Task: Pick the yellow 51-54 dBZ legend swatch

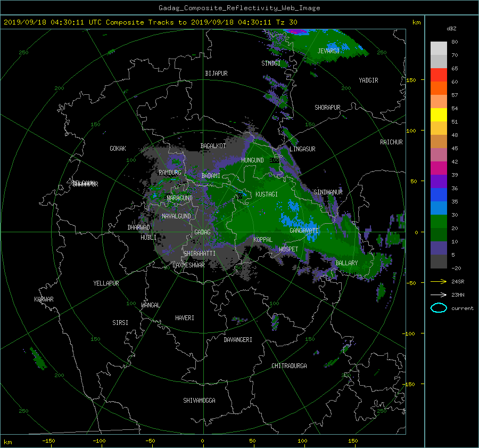Action: pos(439,115)
